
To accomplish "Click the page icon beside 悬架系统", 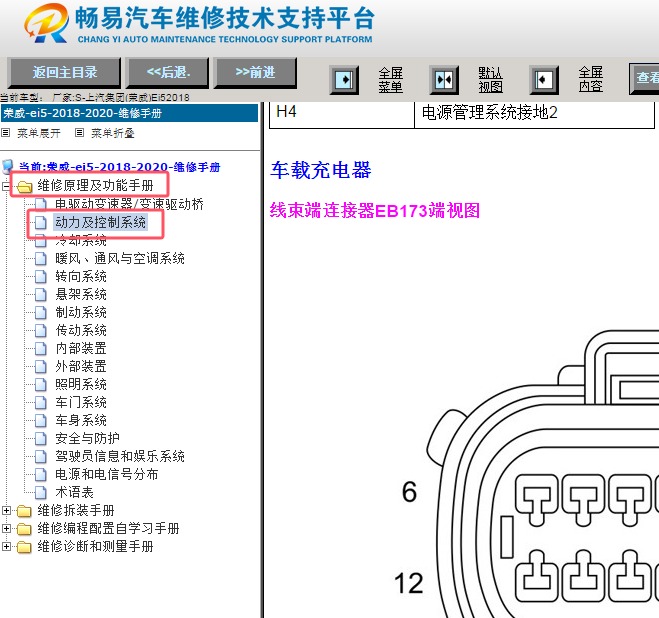I will [x=40, y=295].
